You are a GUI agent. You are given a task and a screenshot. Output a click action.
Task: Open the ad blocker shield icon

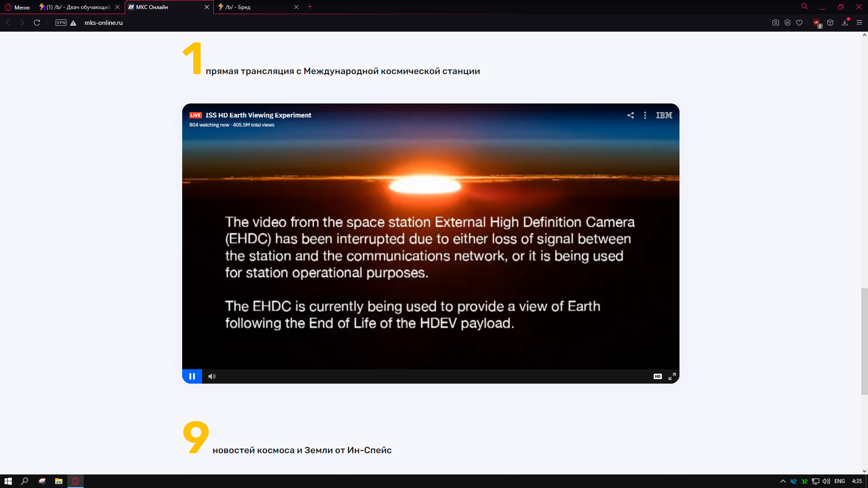[x=788, y=23]
